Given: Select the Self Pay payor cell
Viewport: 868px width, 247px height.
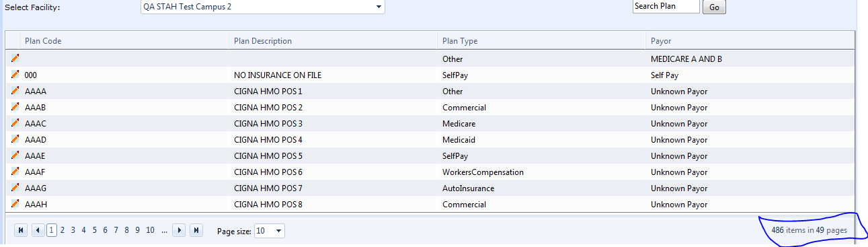Looking at the screenshot, I should [664, 75].
